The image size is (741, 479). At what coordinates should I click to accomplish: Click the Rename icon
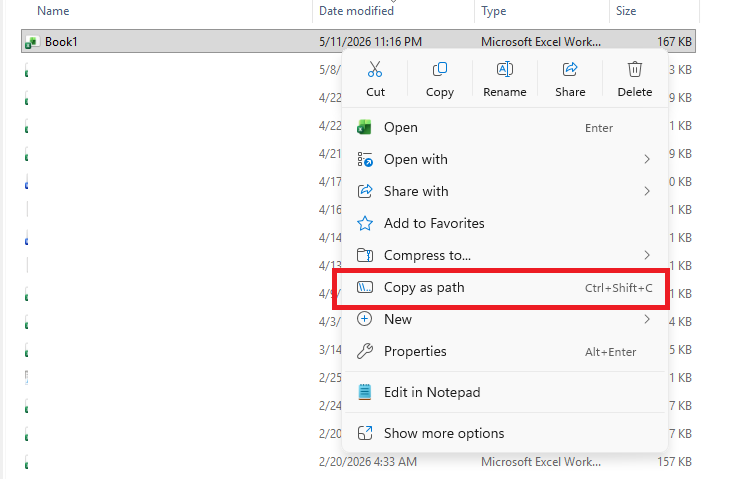(x=504, y=69)
